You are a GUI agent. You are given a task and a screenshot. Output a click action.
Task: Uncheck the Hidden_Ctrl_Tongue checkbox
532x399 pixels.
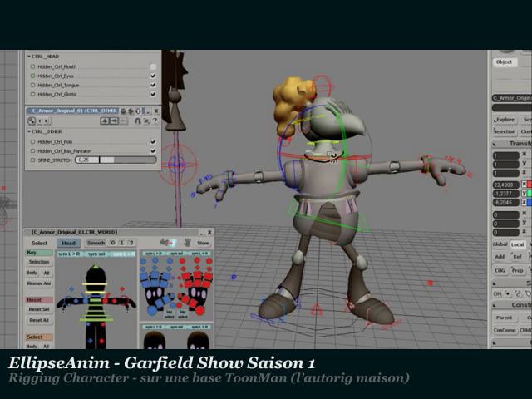point(153,85)
